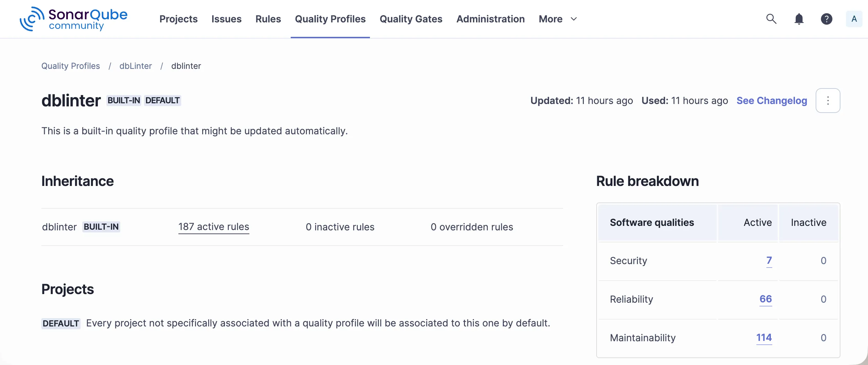Image resolution: width=868 pixels, height=365 pixels.
Task: View the 114 active Maintainability rules
Action: (x=764, y=337)
